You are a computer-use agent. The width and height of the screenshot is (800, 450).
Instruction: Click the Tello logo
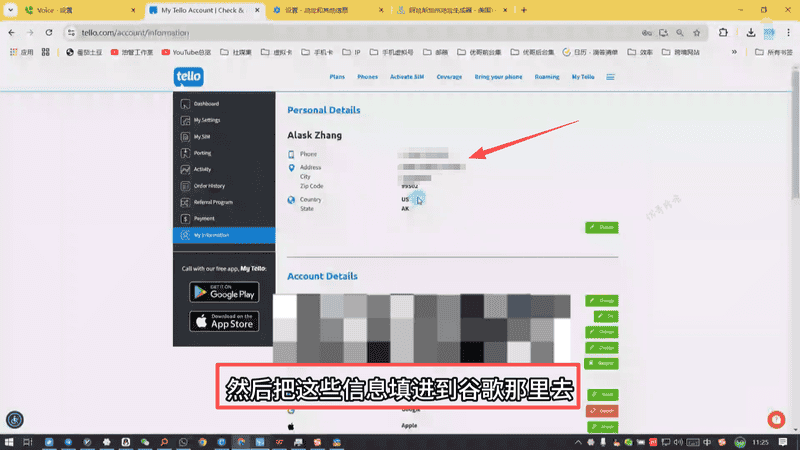[x=188, y=77]
